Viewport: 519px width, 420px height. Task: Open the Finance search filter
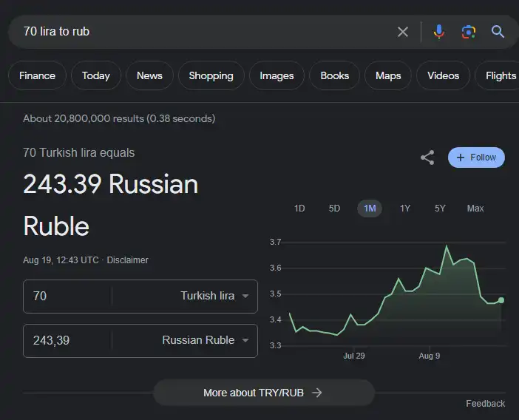tap(37, 75)
